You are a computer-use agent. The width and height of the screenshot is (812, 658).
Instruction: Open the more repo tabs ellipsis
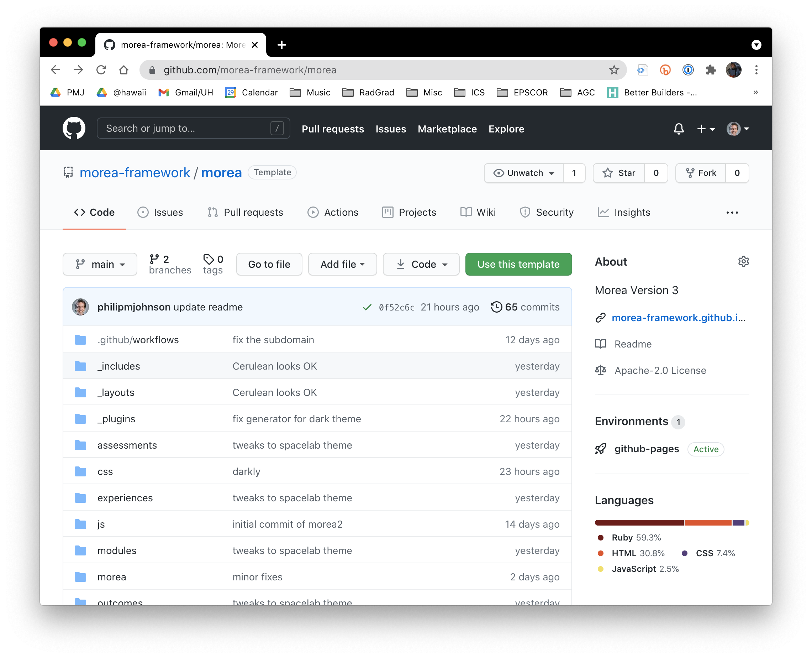point(732,212)
